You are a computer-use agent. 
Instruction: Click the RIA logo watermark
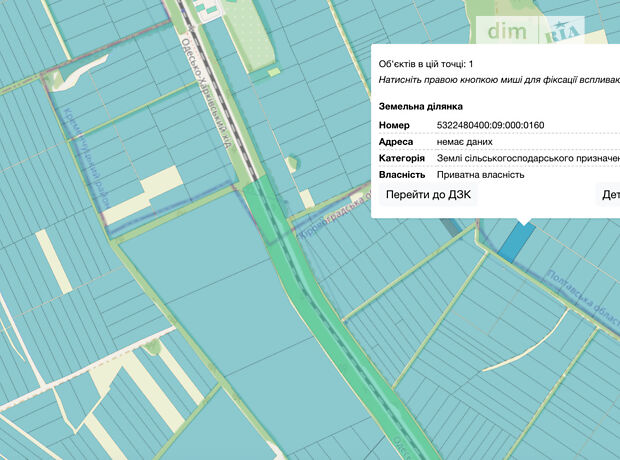point(565,32)
